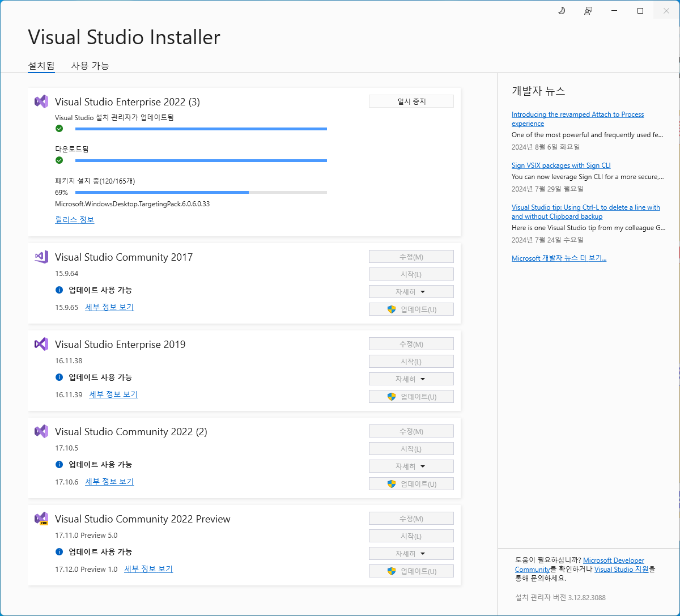Expand 자세히 dropdown for Community 2017
This screenshot has width=680, height=616.
tap(411, 292)
